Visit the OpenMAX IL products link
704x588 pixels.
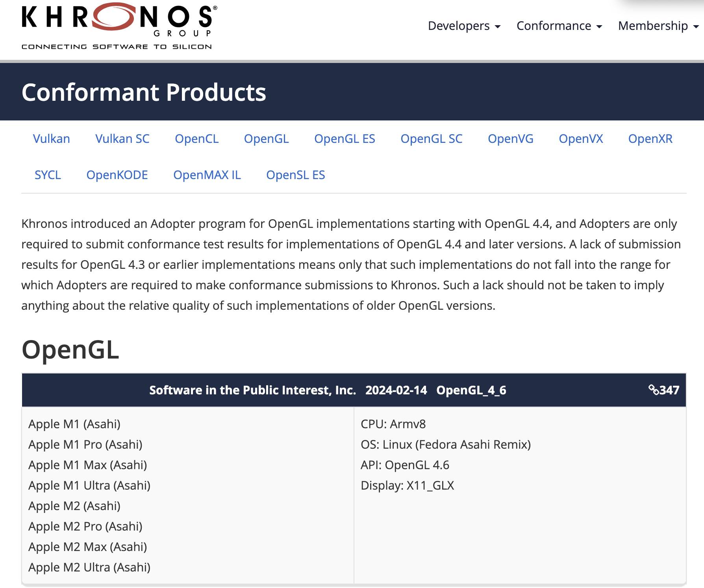click(x=207, y=175)
